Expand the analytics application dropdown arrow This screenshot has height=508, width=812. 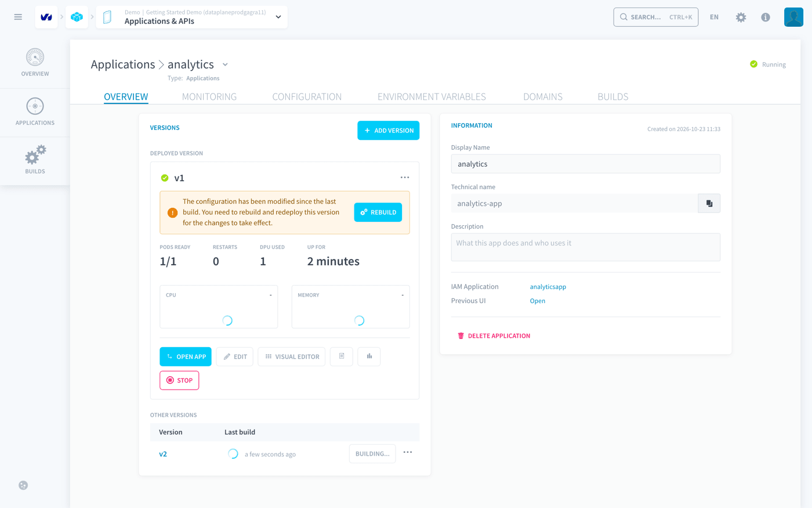225,64
